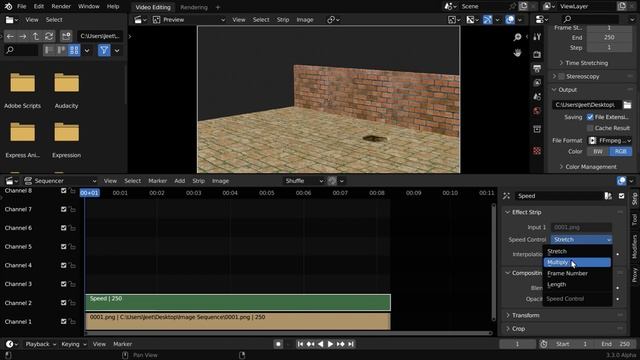Toggle the File Extensions checkbox

590,117
